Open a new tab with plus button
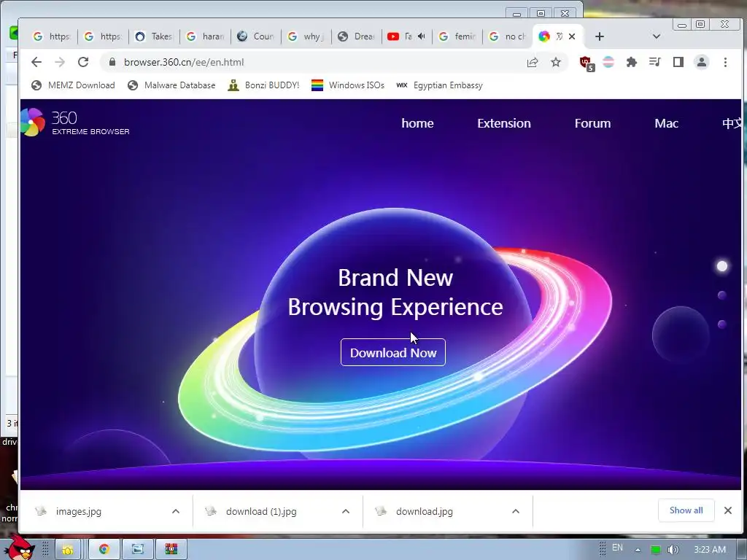The height and width of the screenshot is (560, 747). click(600, 36)
